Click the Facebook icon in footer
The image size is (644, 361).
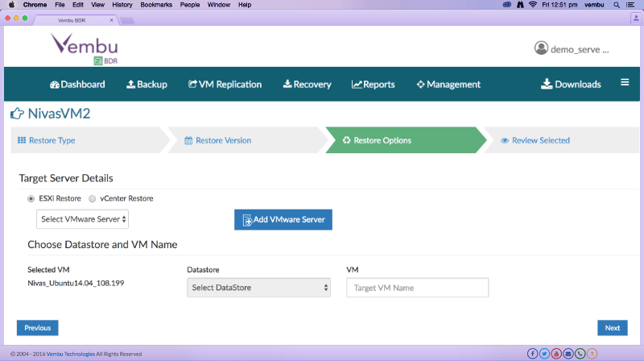(533, 353)
